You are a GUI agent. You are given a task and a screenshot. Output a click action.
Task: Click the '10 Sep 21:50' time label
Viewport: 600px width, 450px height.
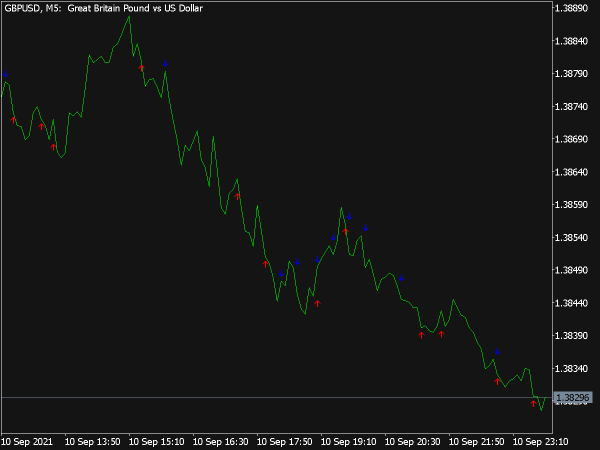476,442
